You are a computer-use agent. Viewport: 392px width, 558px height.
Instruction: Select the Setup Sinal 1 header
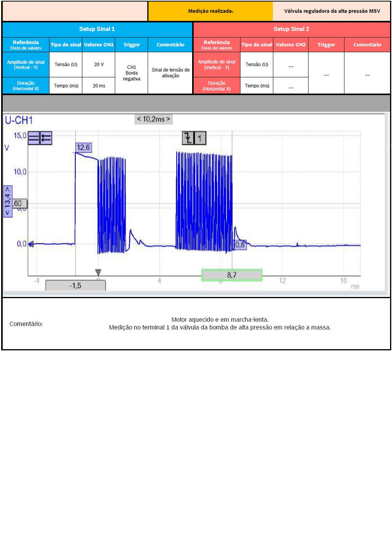point(97,29)
